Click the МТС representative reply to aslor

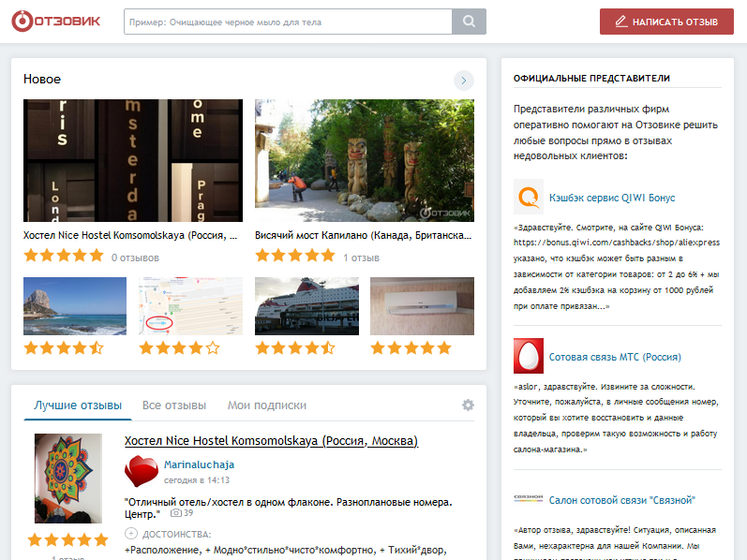[x=616, y=418]
